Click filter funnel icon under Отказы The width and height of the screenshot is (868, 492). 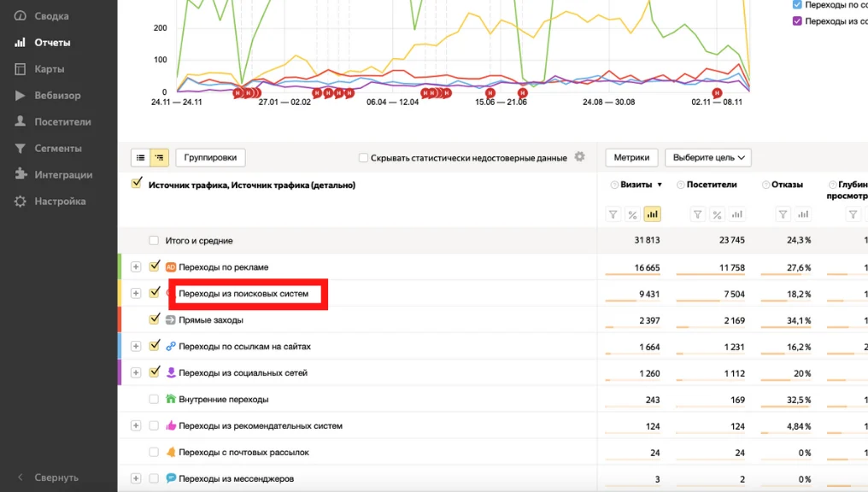pos(783,214)
